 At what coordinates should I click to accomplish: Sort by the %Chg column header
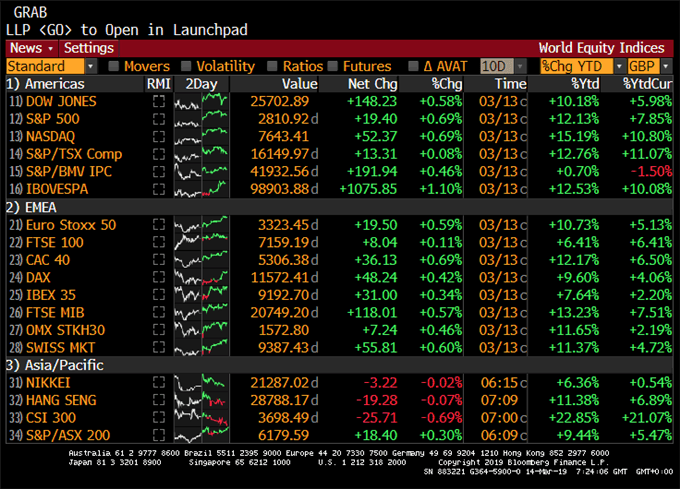coord(447,84)
